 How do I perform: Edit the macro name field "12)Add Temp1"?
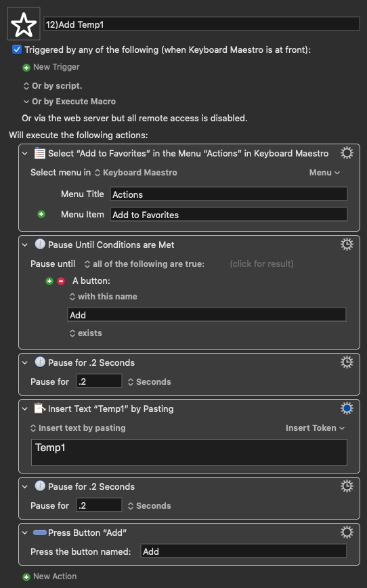click(202, 24)
